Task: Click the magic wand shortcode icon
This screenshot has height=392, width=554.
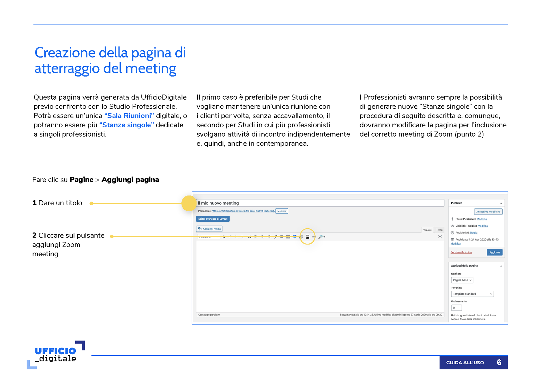Action: pyautogui.click(x=321, y=237)
